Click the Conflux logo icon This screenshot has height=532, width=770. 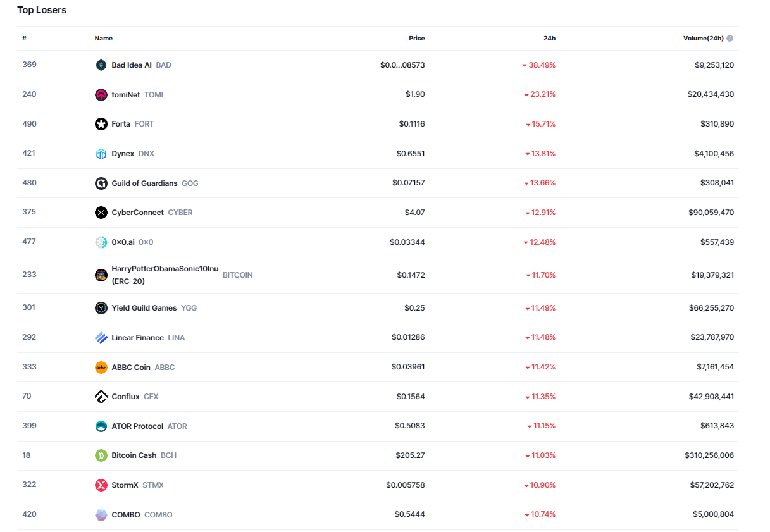(101, 397)
